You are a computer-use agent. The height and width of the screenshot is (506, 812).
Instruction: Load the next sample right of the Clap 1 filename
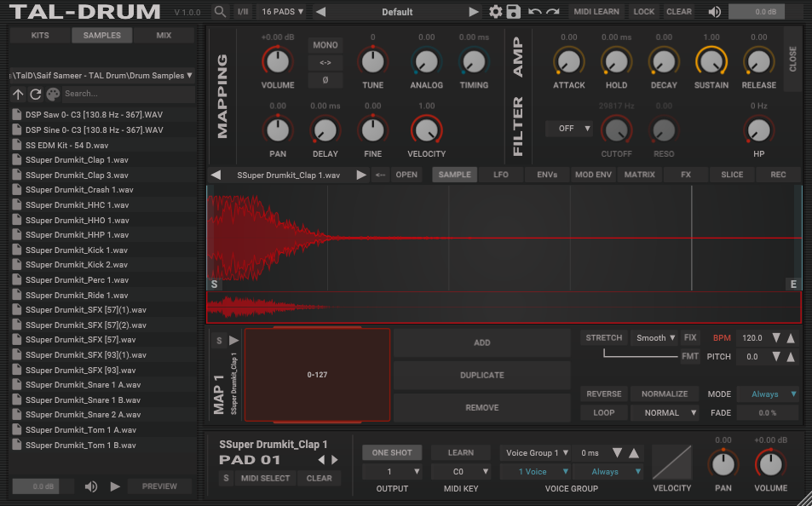click(x=361, y=175)
